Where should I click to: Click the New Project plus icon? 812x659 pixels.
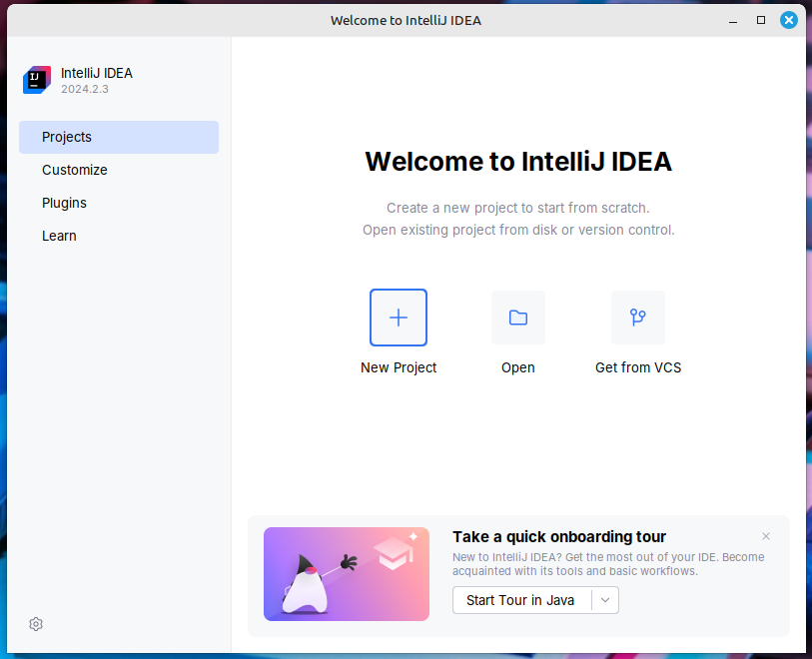pyautogui.click(x=398, y=317)
